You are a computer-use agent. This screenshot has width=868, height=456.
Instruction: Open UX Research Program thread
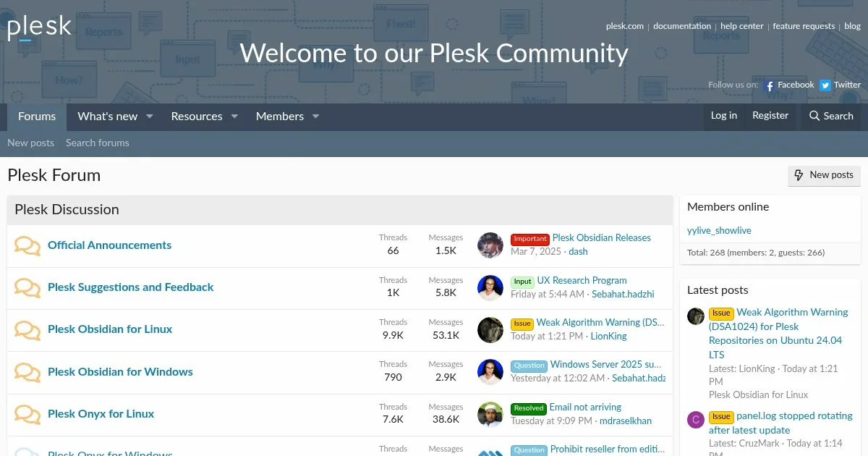tap(582, 281)
